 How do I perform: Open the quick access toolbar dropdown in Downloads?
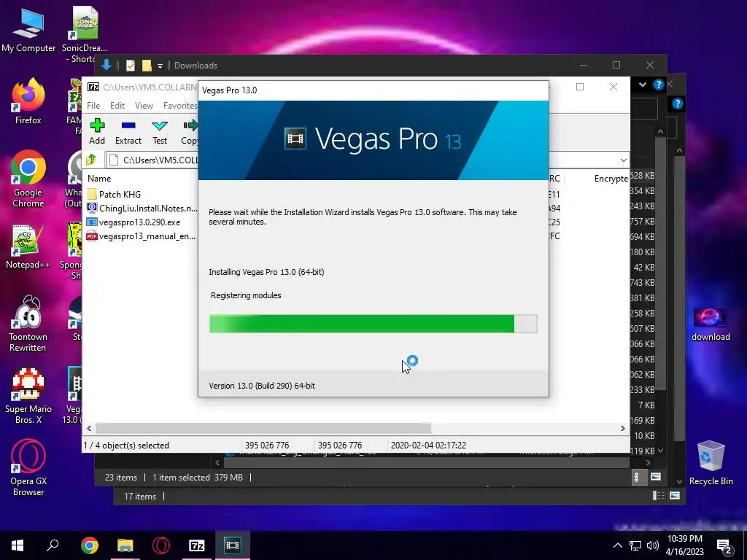click(x=160, y=66)
